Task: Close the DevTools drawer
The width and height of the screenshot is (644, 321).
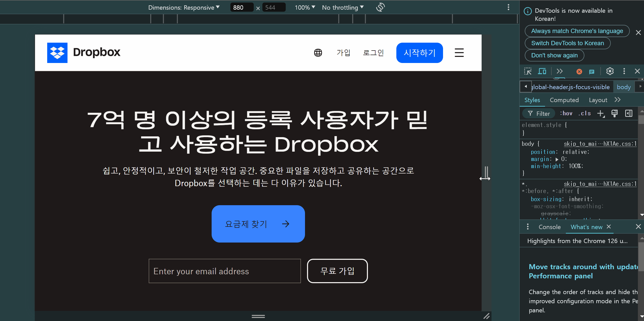Action: click(638, 227)
